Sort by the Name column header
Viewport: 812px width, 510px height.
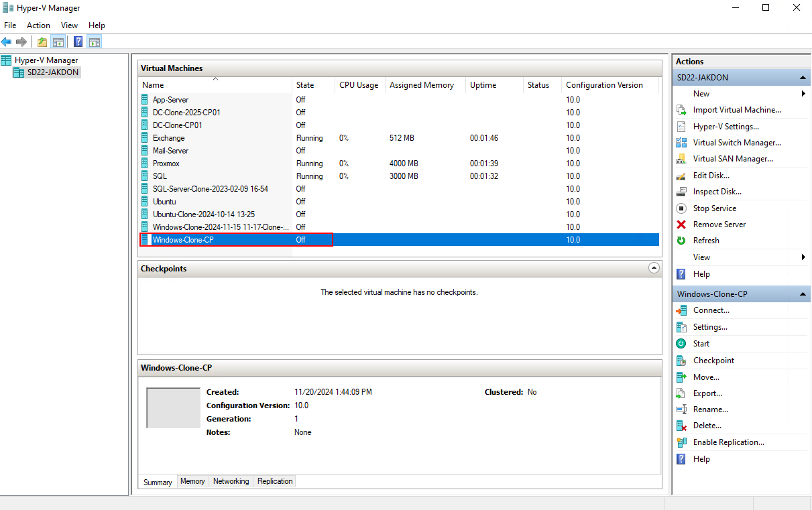coord(215,85)
